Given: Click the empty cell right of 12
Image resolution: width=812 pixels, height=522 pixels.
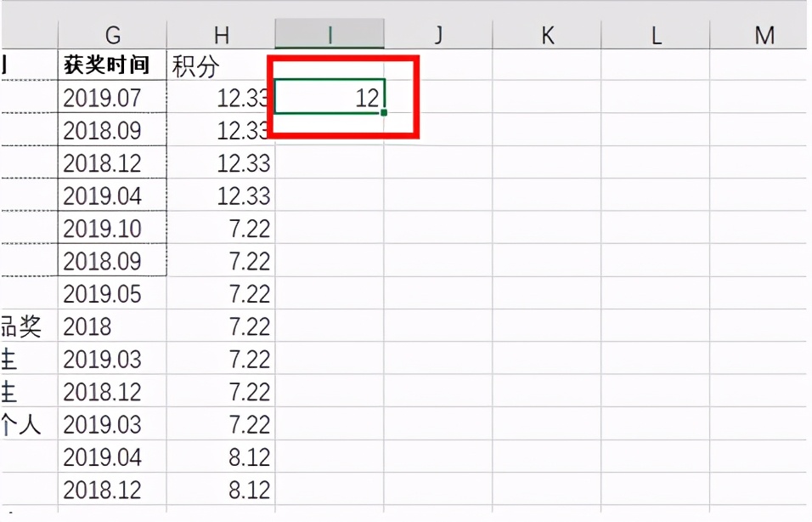Looking at the screenshot, I should (438, 98).
